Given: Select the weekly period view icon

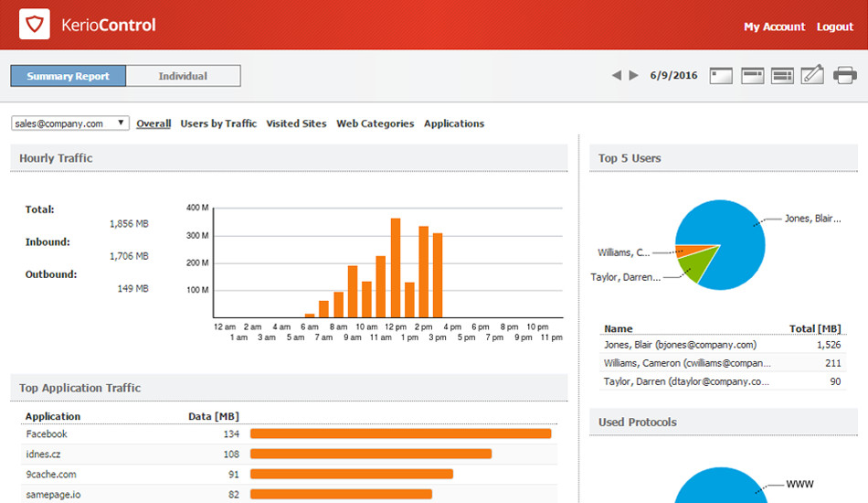Looking at the screenshot, I should click(752, 75).
